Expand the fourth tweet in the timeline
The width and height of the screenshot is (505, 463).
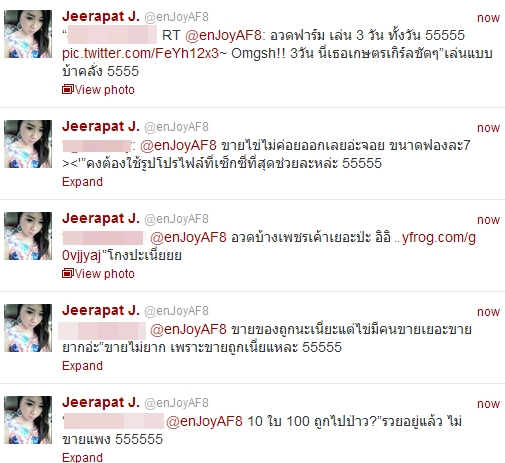82,366
